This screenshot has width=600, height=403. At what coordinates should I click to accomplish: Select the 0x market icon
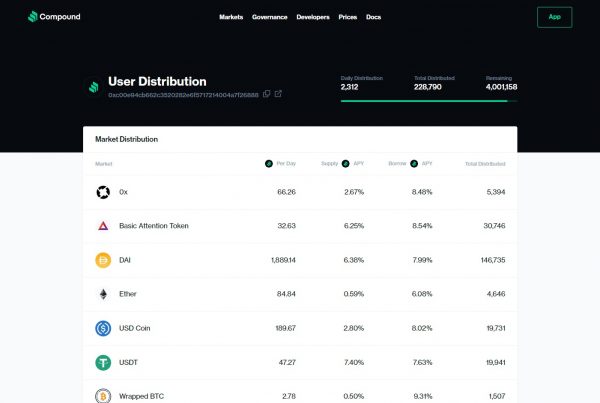click(103, 192)
